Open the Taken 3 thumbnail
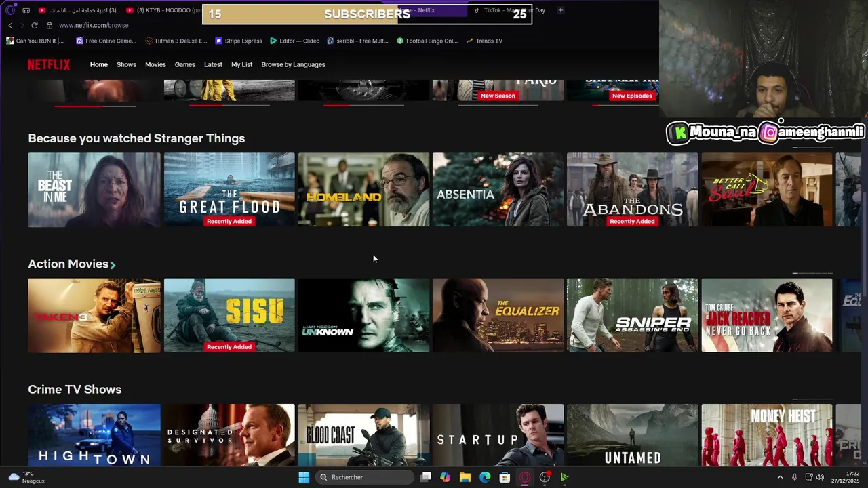868x488 pixels. tap(94, 315)
